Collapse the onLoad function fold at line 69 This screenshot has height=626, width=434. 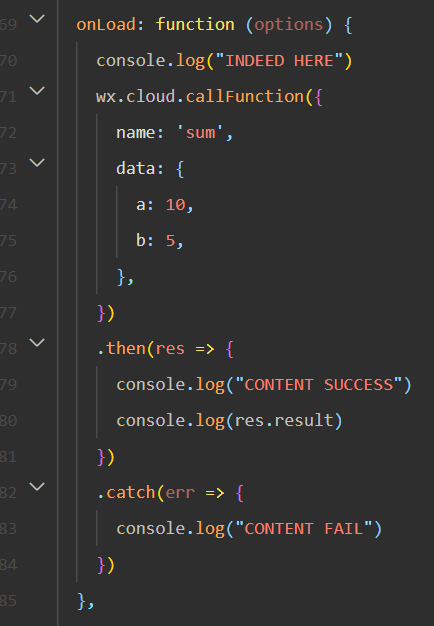[37, 19]
